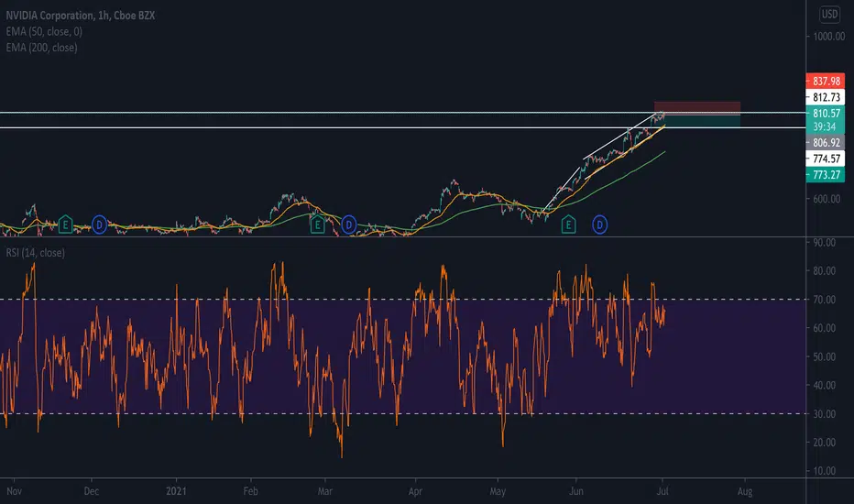This screenshot has width=854, height=504.
Task: Click Apr on the time axis
Action: [x=415, y=491]
